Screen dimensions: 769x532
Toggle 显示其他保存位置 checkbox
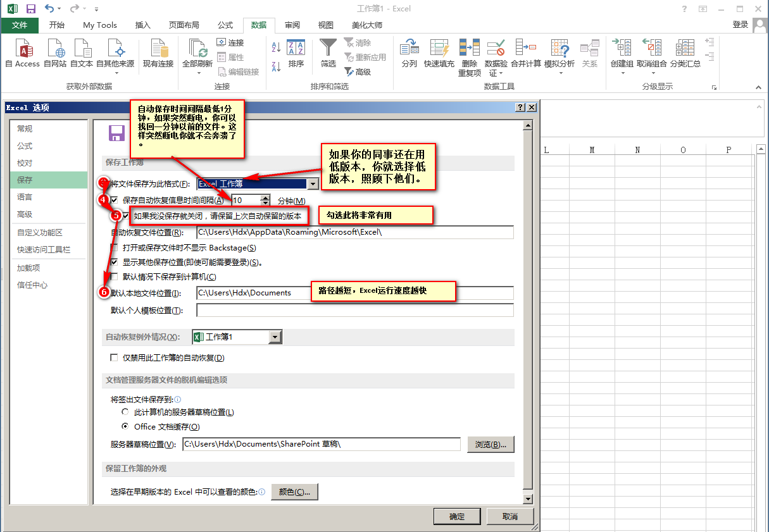click(x=114, y=262)
